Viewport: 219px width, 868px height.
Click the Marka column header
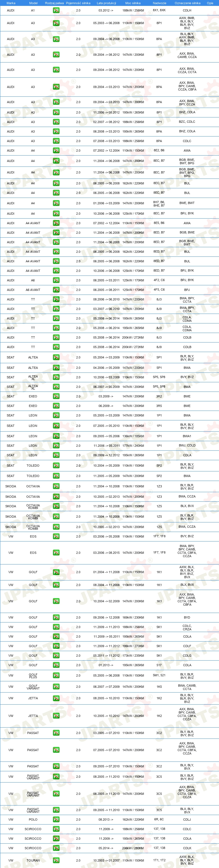pos(11,3)
